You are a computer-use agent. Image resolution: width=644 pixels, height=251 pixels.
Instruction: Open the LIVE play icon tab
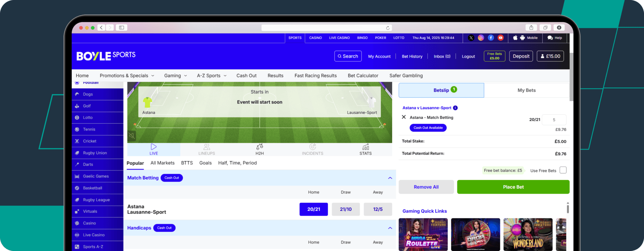pos(154,149)
